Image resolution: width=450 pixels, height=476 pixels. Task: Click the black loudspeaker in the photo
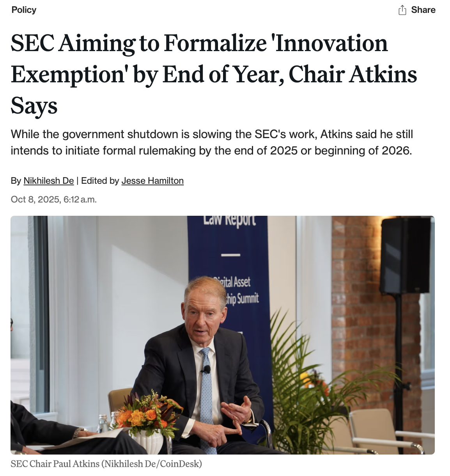tap(405, 256)
